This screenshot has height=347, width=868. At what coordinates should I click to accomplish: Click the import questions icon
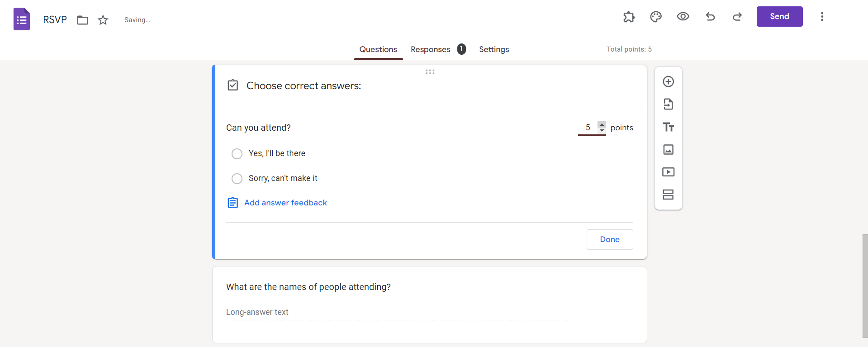[668, 104]
